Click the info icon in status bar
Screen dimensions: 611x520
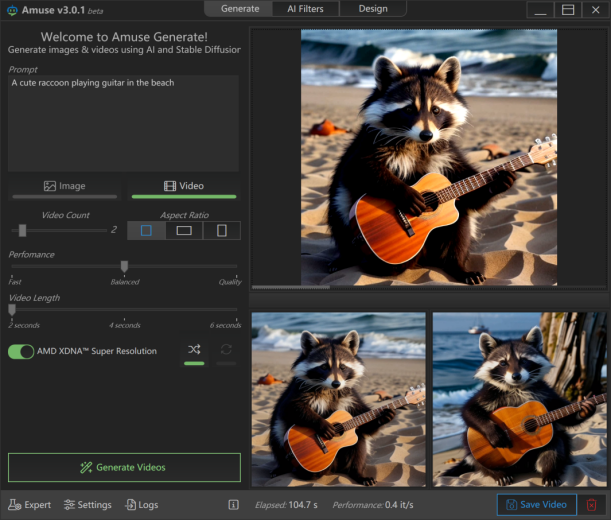click(233, 505)
